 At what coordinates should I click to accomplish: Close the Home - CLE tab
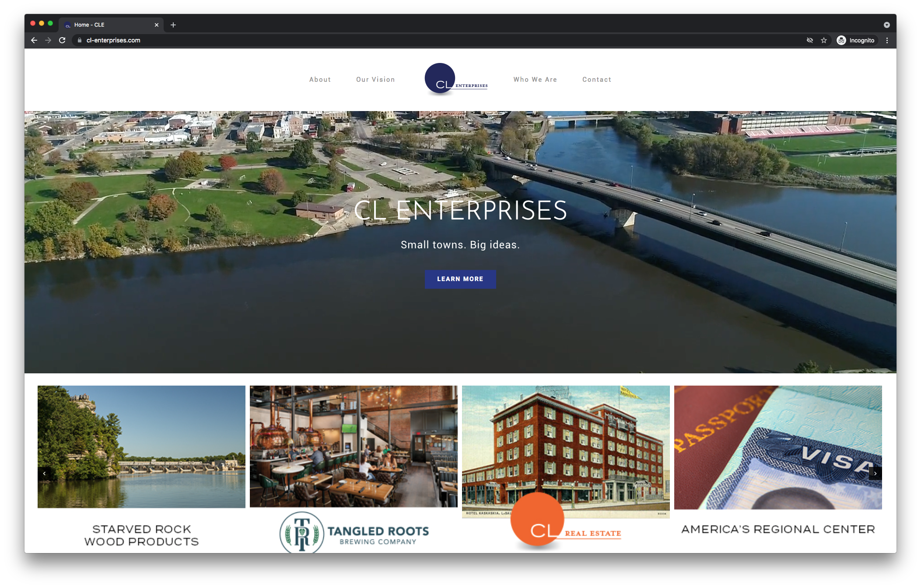(x=157, y=25)
